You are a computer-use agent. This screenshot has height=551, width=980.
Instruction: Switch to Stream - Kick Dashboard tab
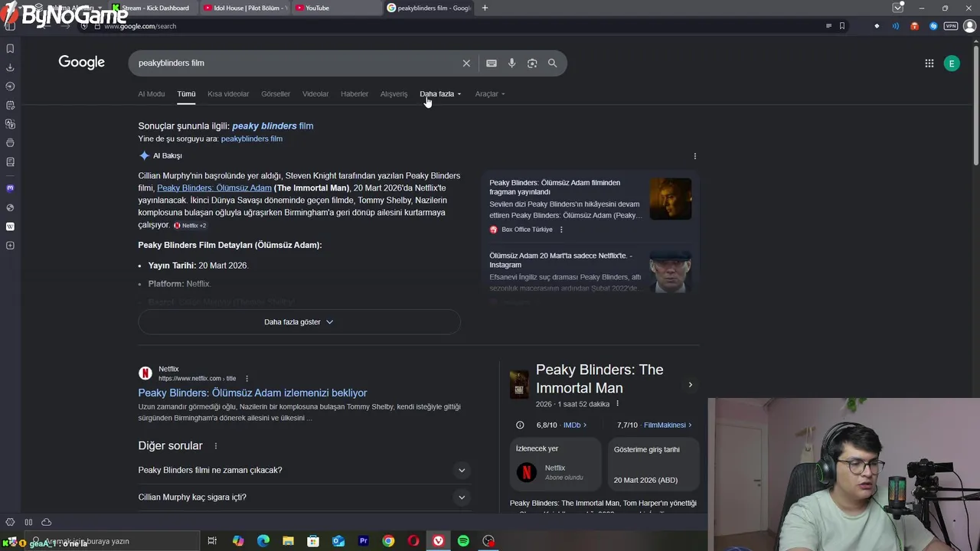(153, 8)
